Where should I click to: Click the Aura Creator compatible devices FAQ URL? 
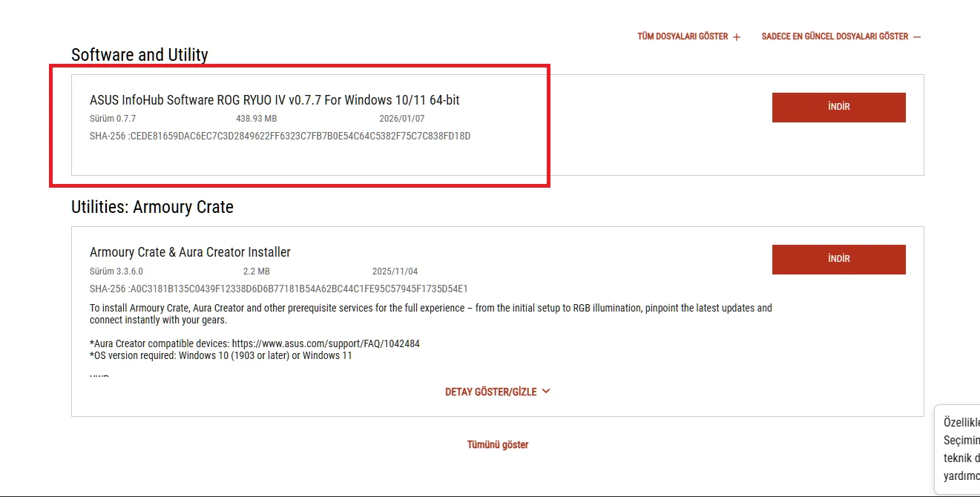pyautogui.click(x=326, y=344)
